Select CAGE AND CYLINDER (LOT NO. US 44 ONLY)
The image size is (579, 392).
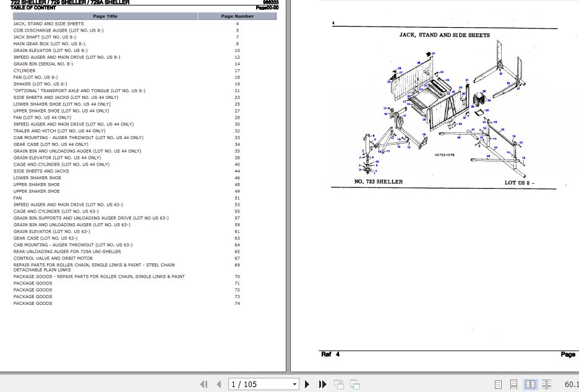click(61, 164)
